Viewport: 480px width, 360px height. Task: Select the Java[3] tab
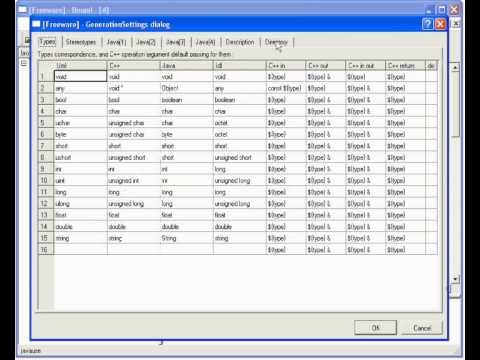point(175,42)
